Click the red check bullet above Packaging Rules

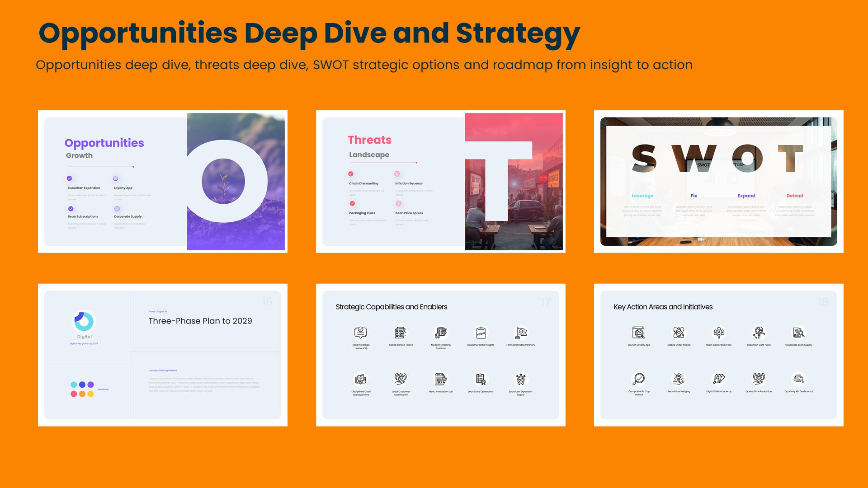click(x=352, y=203)
